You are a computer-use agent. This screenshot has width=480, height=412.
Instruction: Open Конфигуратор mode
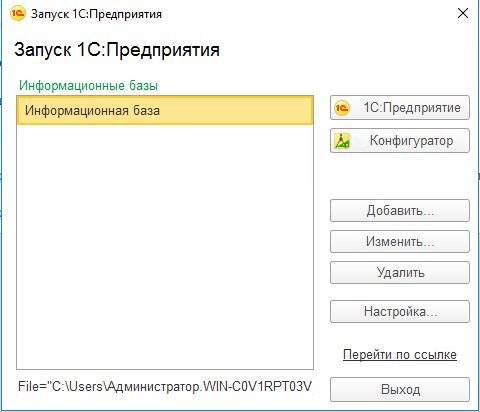point(400,140)
